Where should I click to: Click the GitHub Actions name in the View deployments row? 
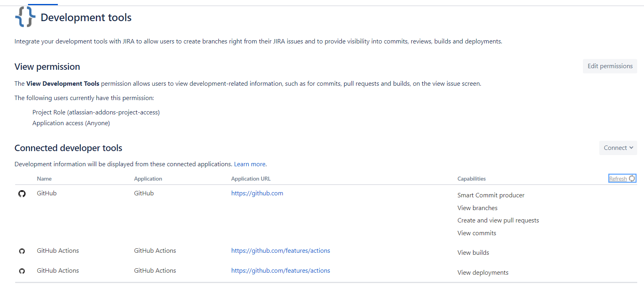click(x=58, y=271)
